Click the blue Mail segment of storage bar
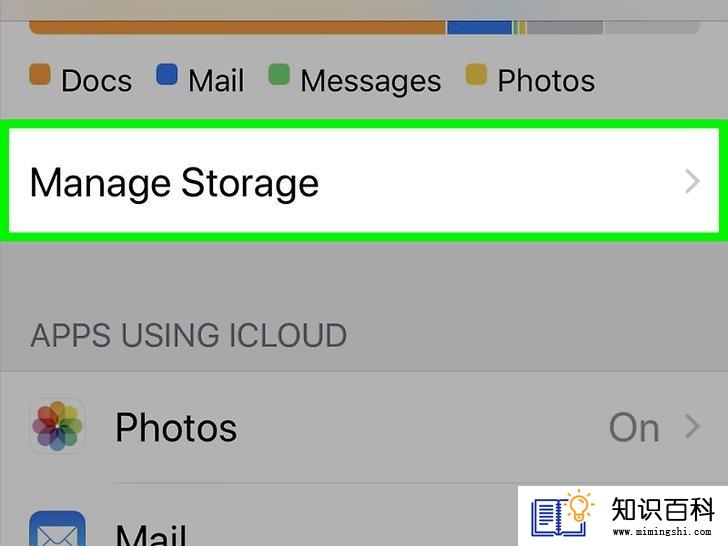Viewport: 728px width, 546px height. (479, 27)
